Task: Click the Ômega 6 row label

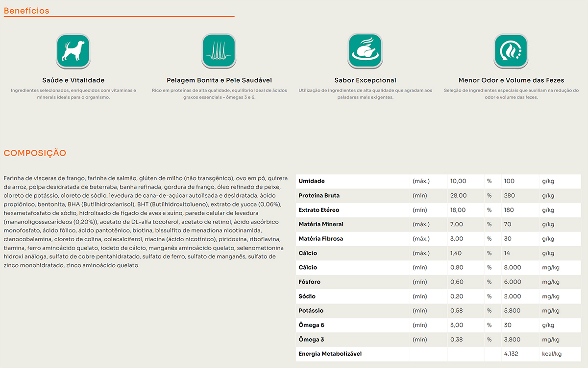Action: coord(311,325)
